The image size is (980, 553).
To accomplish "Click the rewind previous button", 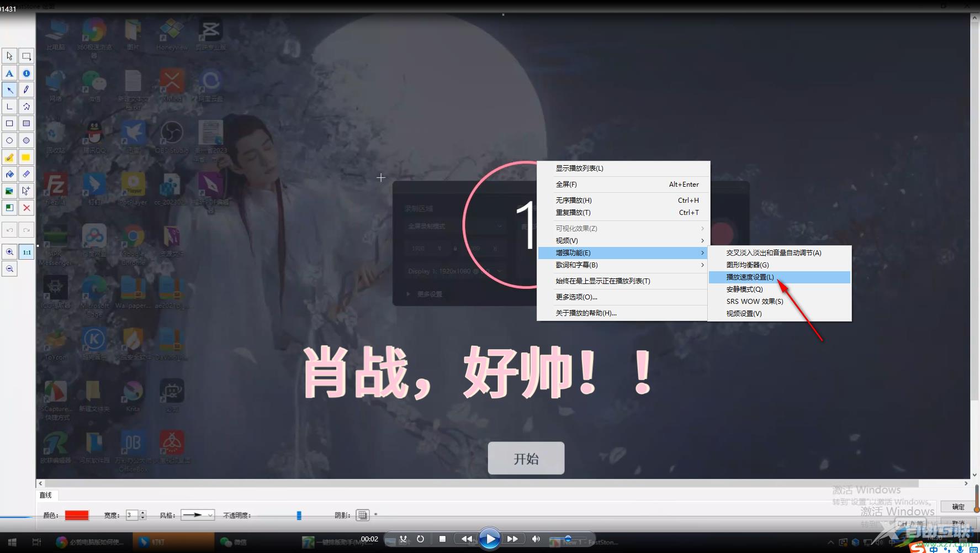I will coord(467,539).
